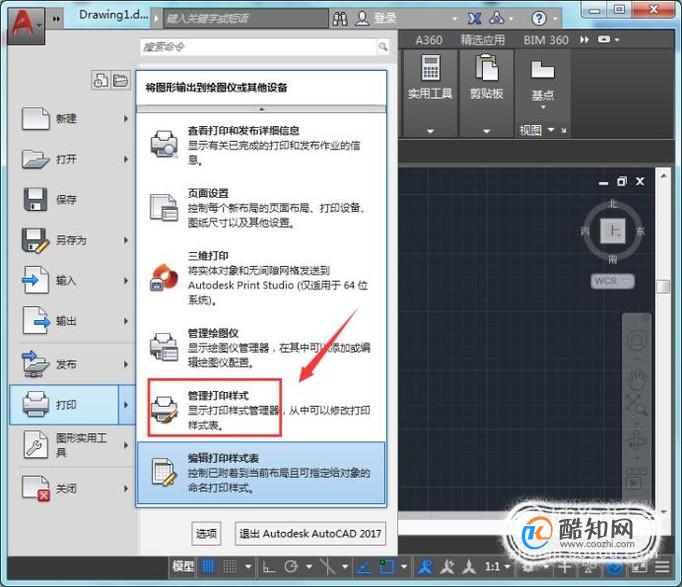Click Page Setup (页面设置) icon

[164, 207]
